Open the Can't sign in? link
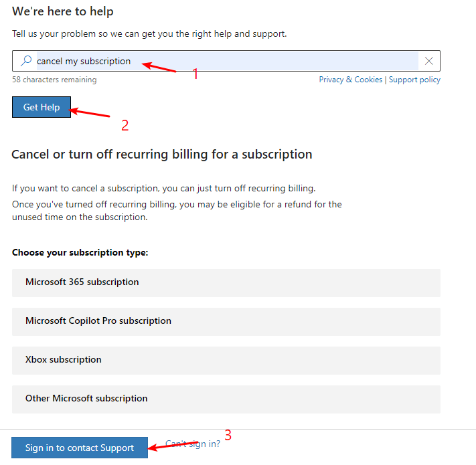Screen dimensions: 476x465 (193, 444)
